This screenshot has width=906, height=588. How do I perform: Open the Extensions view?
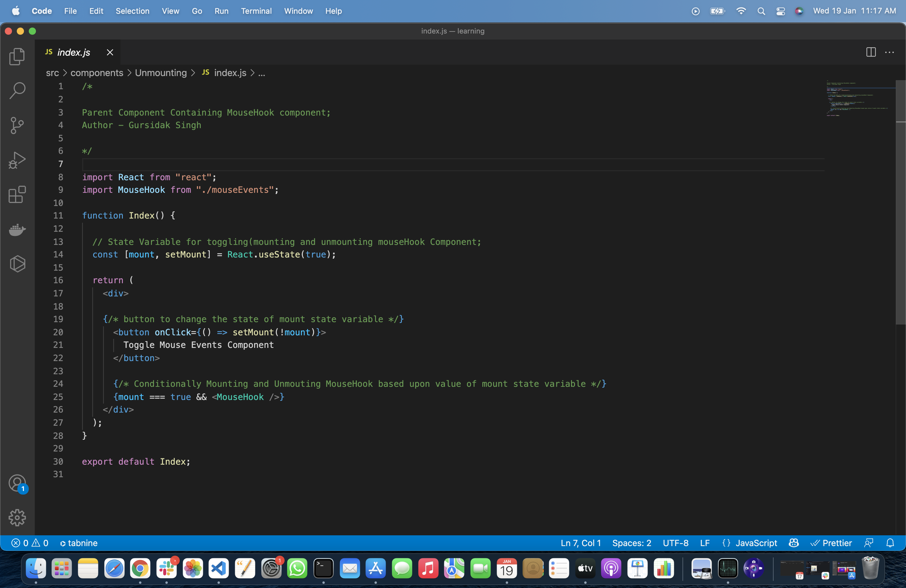(x=17, y=195)
